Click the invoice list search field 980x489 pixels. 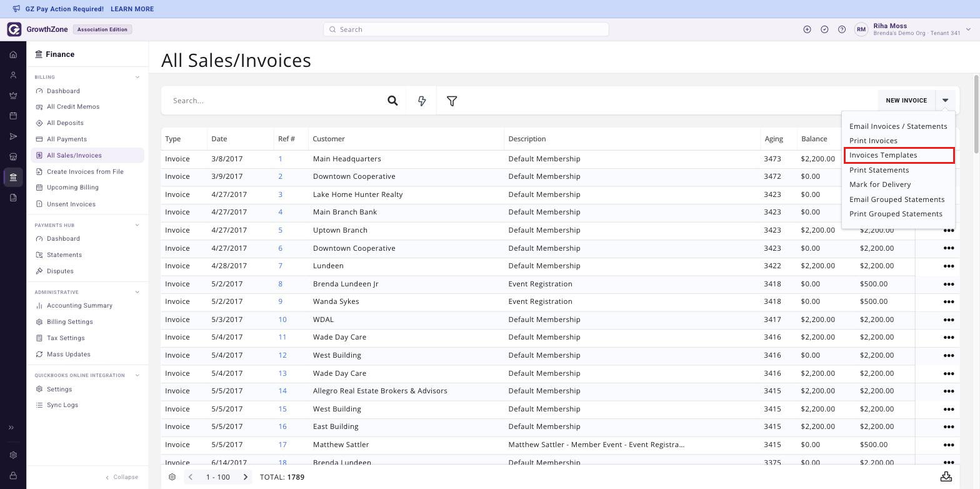[x=275, y=101]
